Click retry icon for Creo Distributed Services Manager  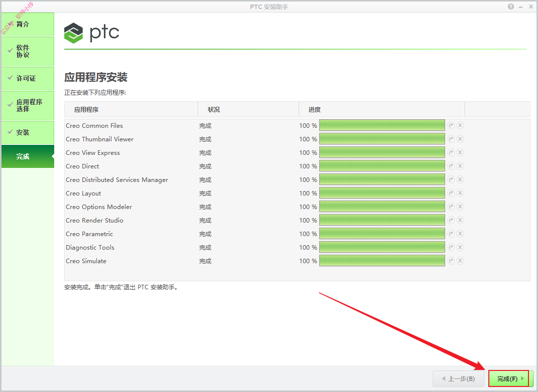tap(451, 179)
